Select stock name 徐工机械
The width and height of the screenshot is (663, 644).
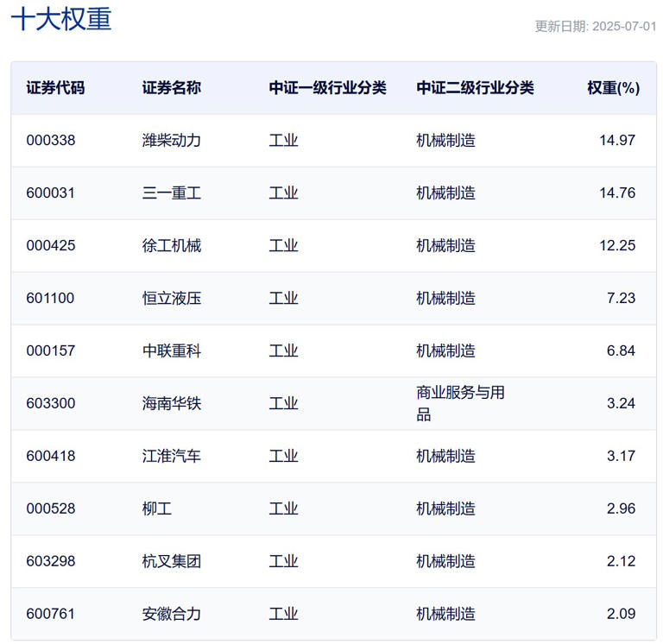(x=171, y=246)
